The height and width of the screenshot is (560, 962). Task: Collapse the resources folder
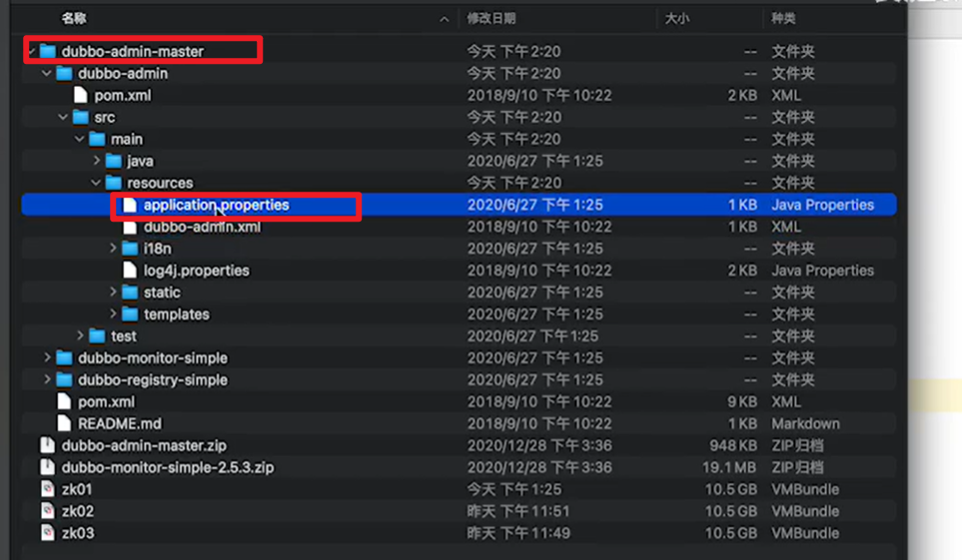click(x=96, y=183)
